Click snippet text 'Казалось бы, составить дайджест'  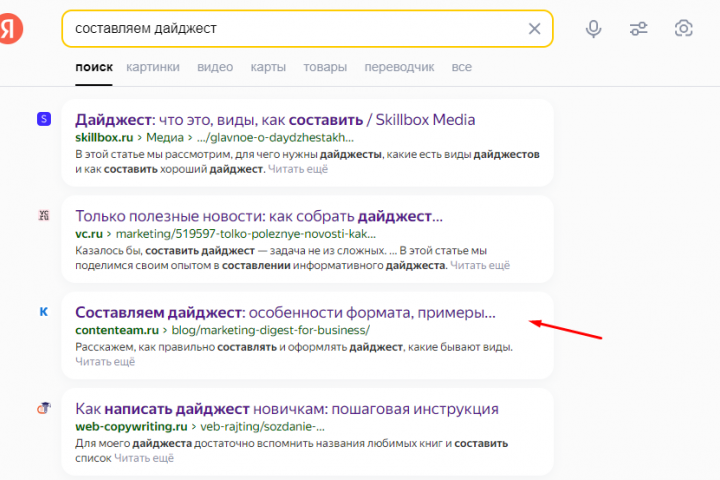[x=165, y=251]
